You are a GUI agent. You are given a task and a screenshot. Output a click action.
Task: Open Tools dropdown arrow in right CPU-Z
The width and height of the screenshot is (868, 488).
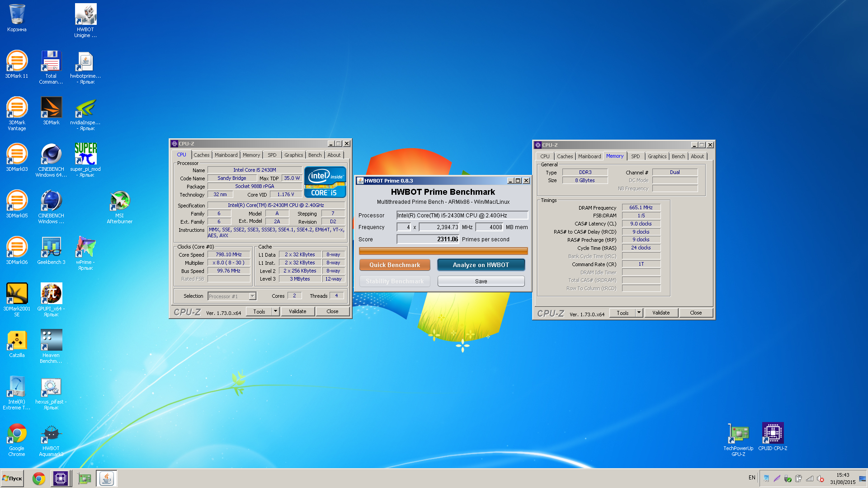point(639,313)
